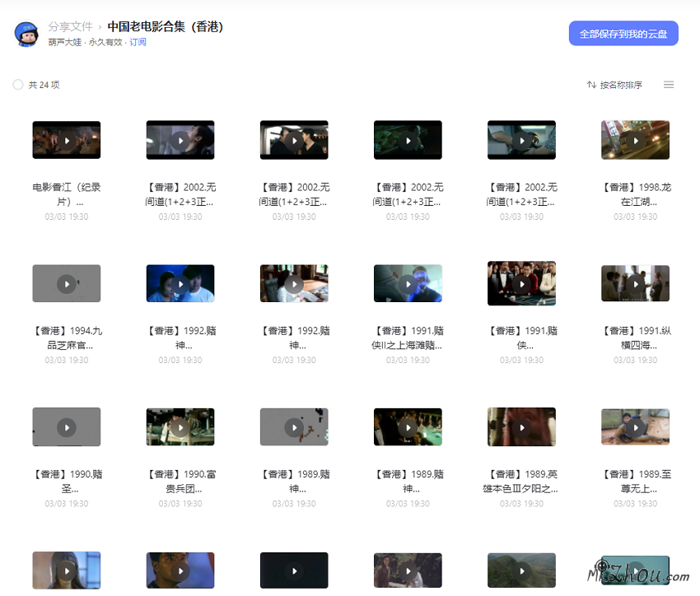Play the 1990 赌圣 video
The height and width of the screenshot is (596, 700).
tap(67, 426)
